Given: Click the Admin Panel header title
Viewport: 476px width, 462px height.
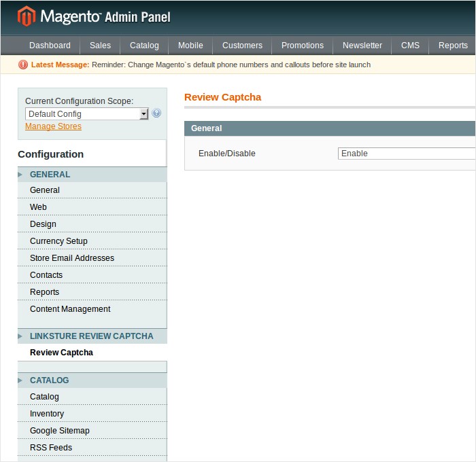Looking at the screenshot, I should tap(137, 17).
